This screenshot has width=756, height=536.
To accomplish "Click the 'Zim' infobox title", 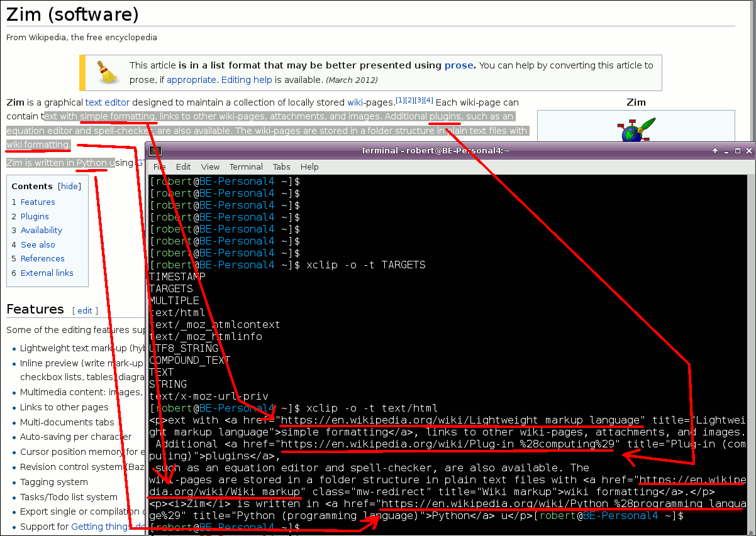I will [636, 102].
